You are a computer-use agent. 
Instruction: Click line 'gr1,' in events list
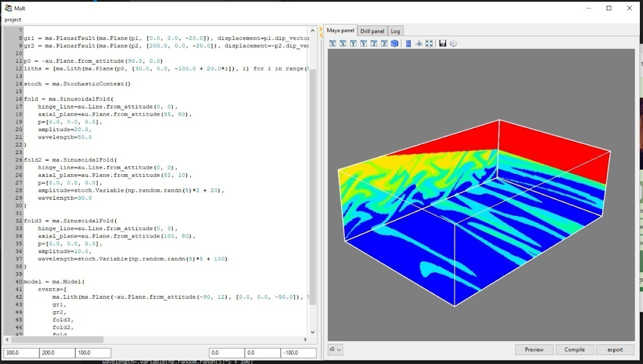coord(59,305)
